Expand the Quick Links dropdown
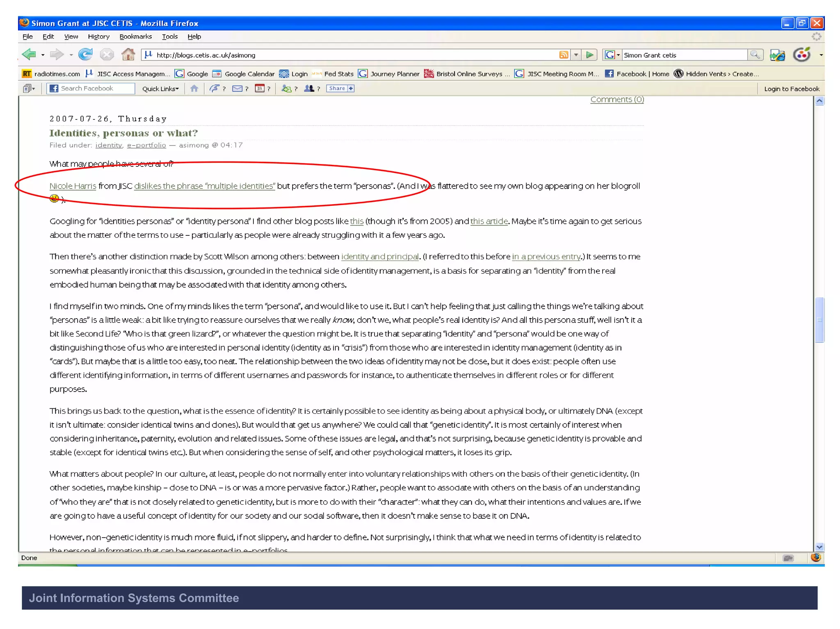The width and height of the screenshot is (840, 629). tap(160, 89)
